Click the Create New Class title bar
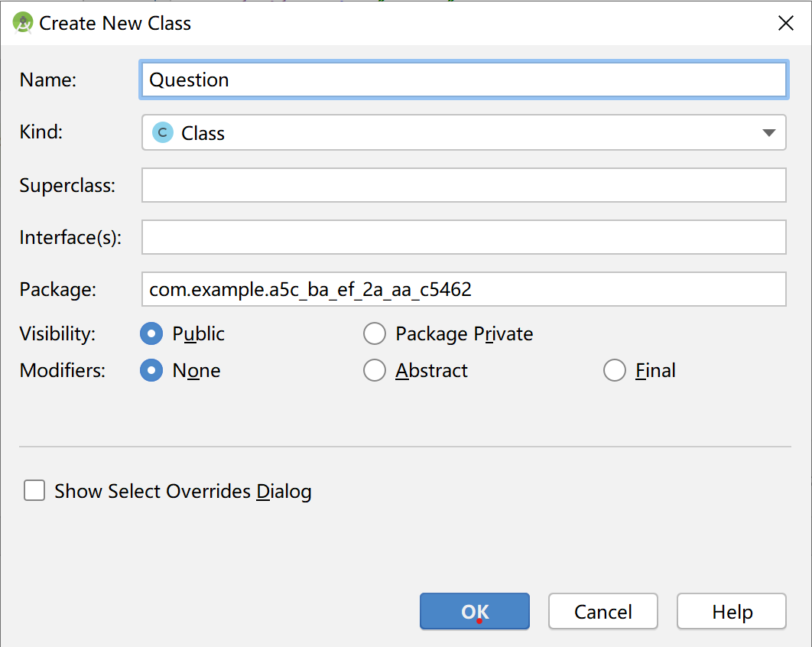Screen dimensions: 812x647 pyautogui.click(x=382, y=24)
